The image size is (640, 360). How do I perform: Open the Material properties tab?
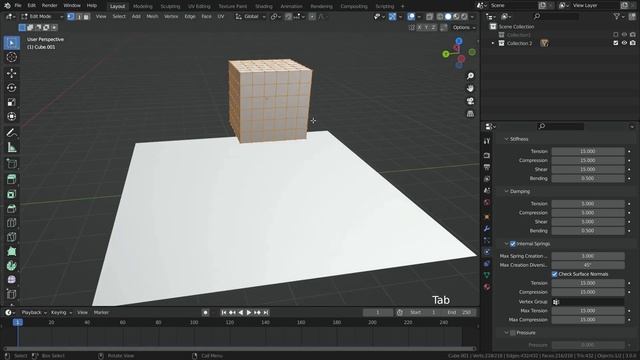click(x=487, y=287)
